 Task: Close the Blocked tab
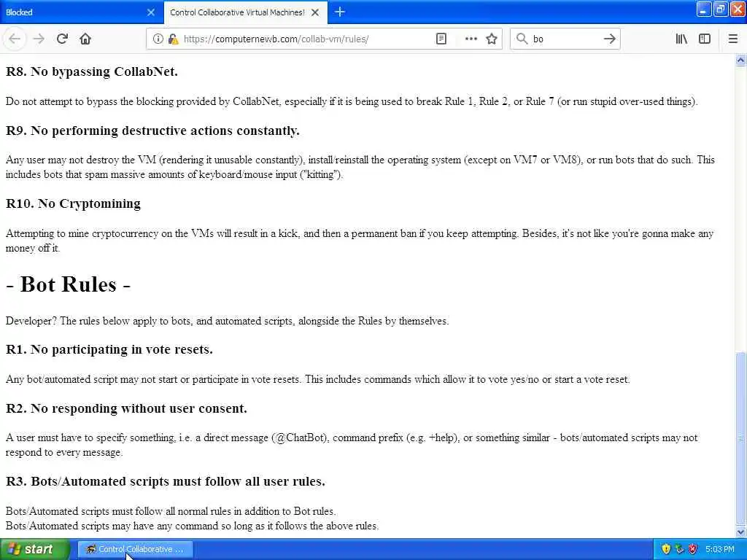click(151, 12)
